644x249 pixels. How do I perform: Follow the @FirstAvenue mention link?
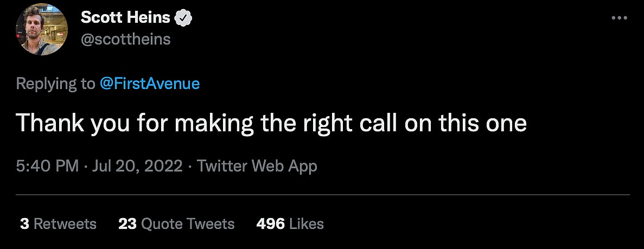150,84
